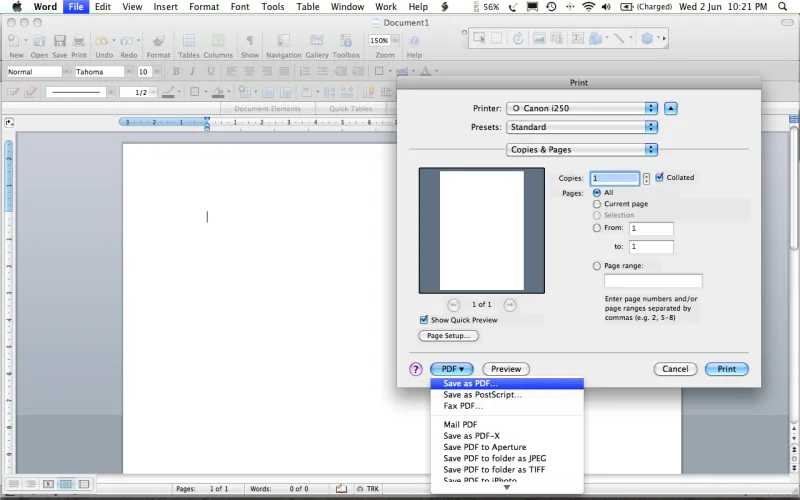Choose Fax PDF… menu item
Viewport: 800px width, 500px height.
[x=507, y=406]
